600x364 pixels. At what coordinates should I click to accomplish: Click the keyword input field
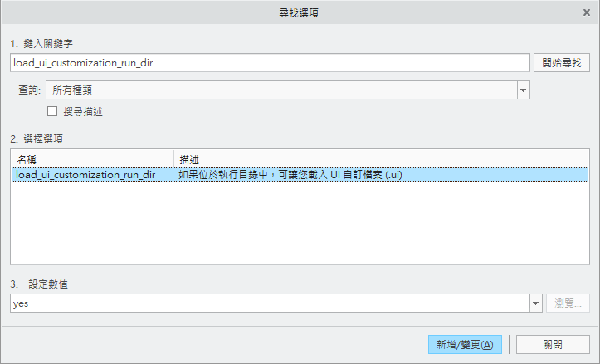coord(270,63)
